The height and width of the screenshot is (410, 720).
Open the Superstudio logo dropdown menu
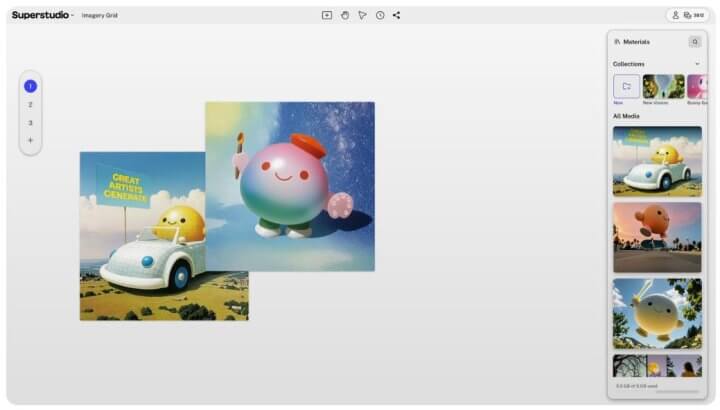coord(43,15)
